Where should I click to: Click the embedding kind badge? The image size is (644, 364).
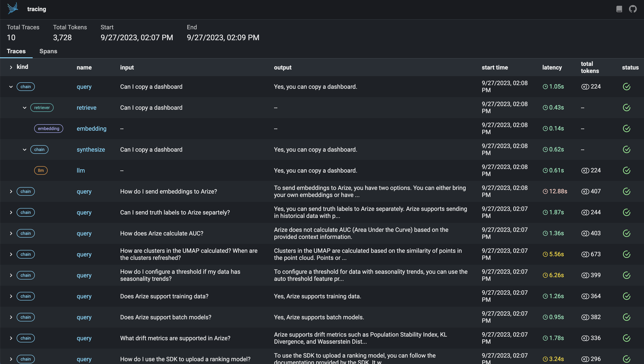[48, 129]
